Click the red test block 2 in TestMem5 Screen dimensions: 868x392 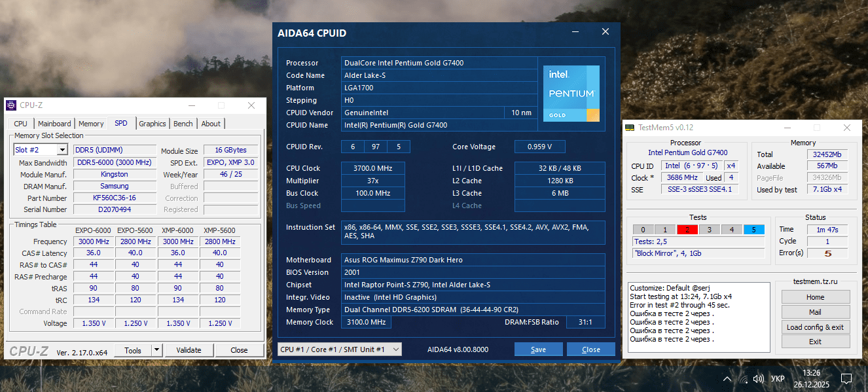click(x=688, y=230)
